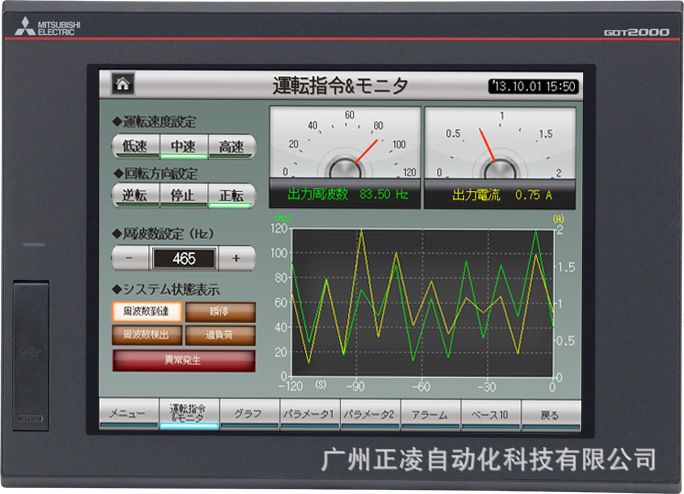Tap the frequency value field 465
The image size is (684, 494).
pos(183,258)
